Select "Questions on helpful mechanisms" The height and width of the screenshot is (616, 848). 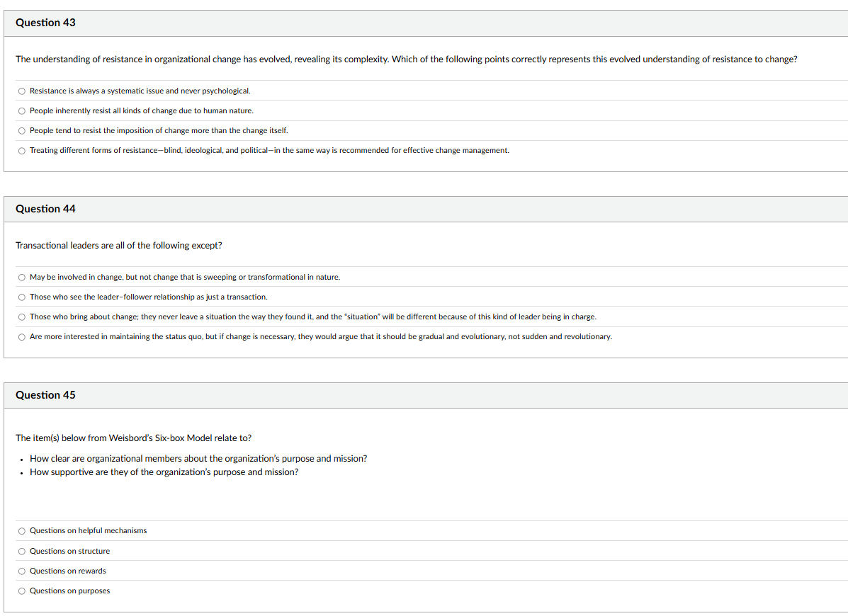click(22, 530)
